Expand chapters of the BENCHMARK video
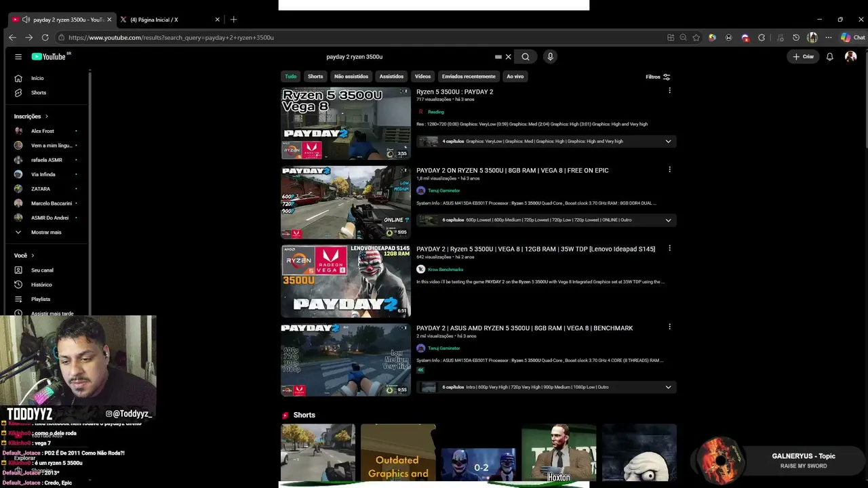Viewport: 868px width, 488px height. [x=668, y=387]
